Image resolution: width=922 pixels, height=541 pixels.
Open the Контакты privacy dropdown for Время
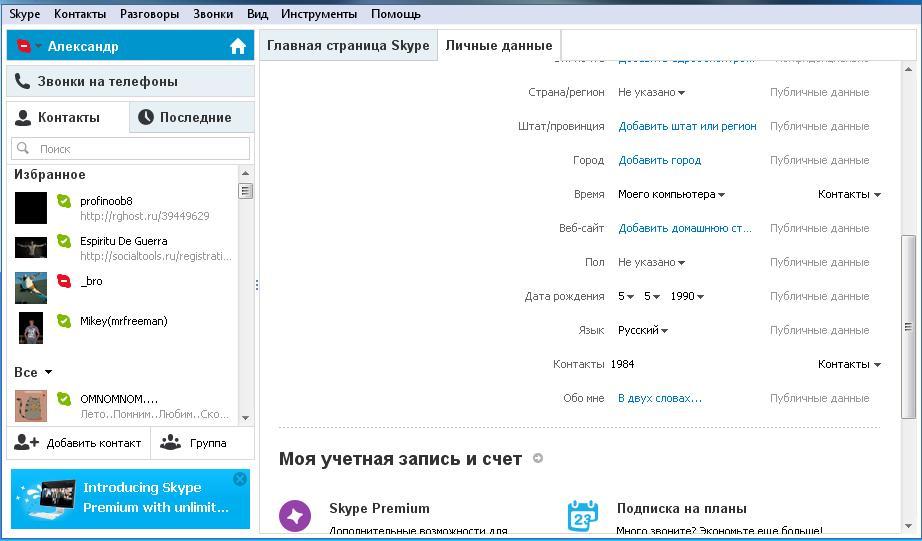849,194
